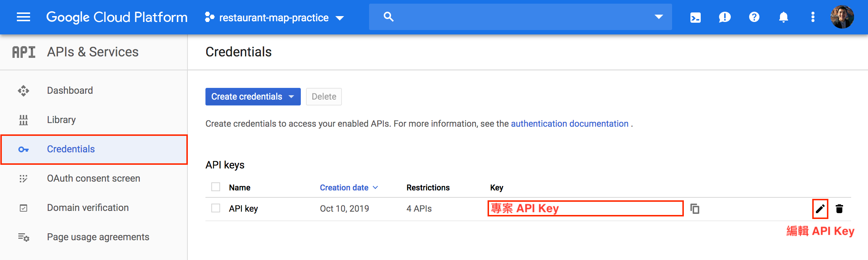The height and width of the screenshot is (260, 868).
Task: Expand the search bar dropdown arrow
Action: [x=659, y=17]
